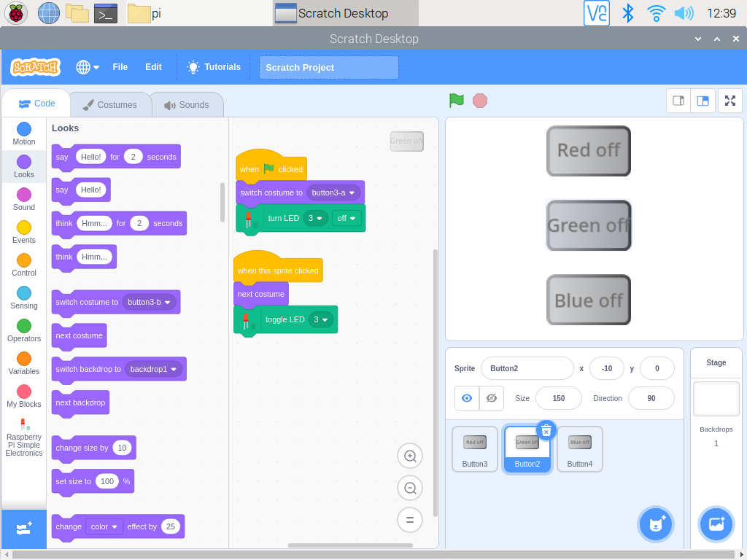This screenshot has width=747, height=560.
Task: Select Raspberry Pi Simple Electronics category
Action: (24, 437)
